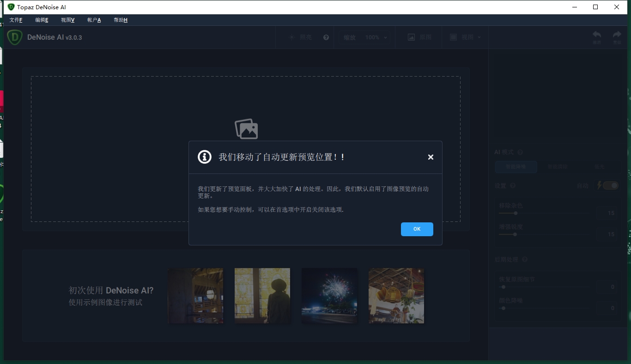Viewport: 631px width, 364px height.
Task: Open the 编辑 menu
Action: pyautogui.click(x=42, y=20)
